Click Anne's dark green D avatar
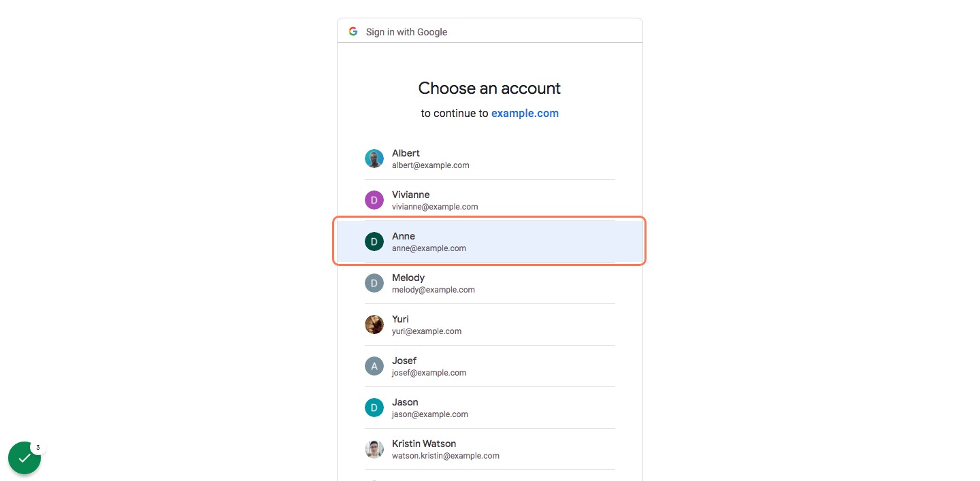The image size is (980, 481). click(x=374, y=242)
